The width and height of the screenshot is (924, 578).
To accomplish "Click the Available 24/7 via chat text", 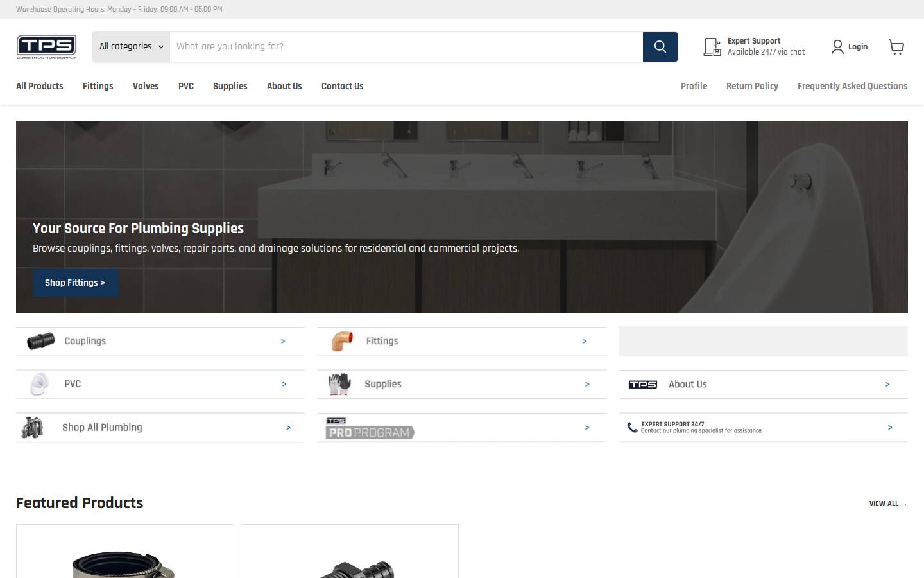I will [x=766, y=52].
